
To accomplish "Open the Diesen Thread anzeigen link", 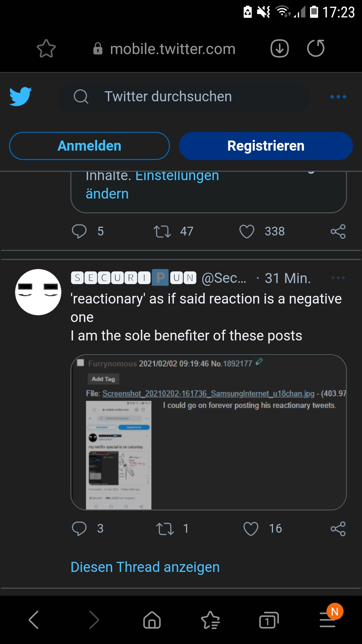I will 145,567.
